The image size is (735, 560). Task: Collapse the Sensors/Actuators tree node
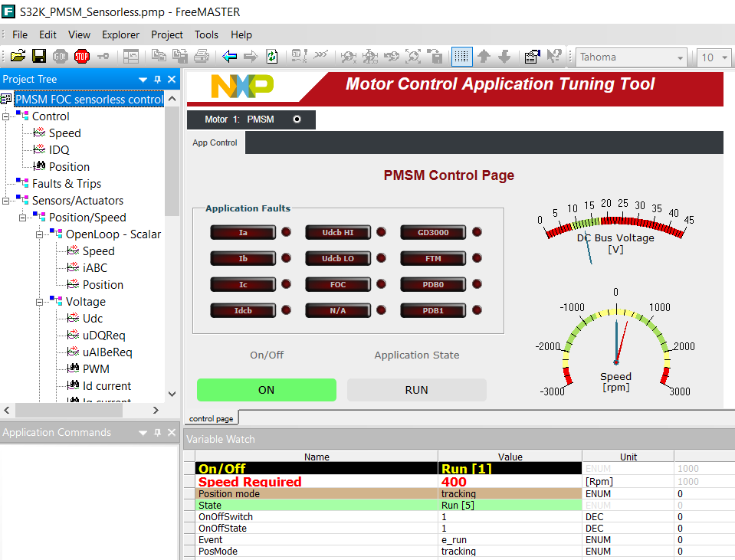5,201
